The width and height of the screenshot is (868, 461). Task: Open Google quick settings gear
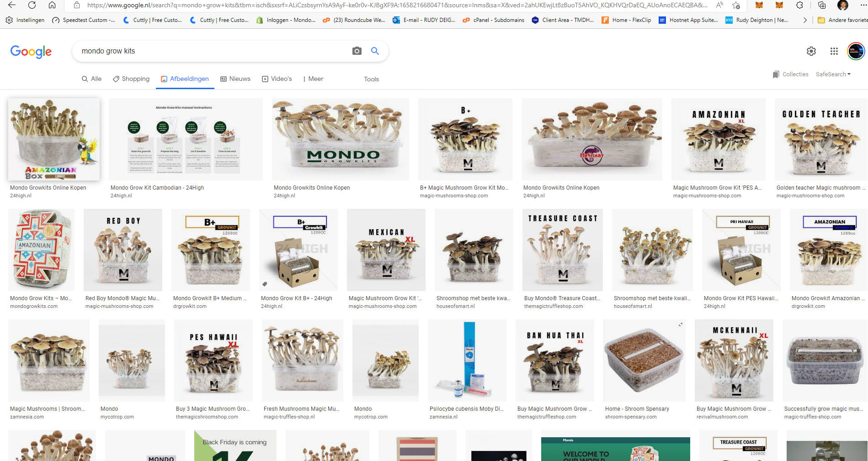811,51
